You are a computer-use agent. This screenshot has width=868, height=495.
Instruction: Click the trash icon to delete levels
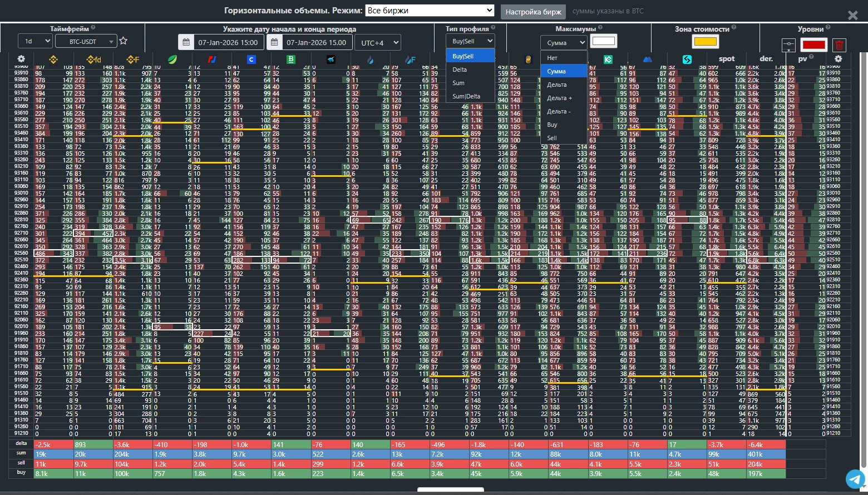[840, 44]
